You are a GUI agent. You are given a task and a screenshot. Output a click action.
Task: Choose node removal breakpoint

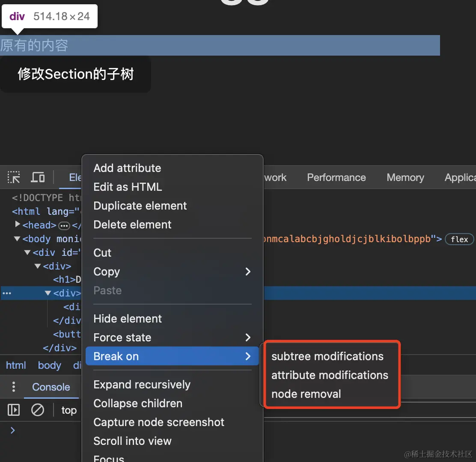click(x=306, y=394)
